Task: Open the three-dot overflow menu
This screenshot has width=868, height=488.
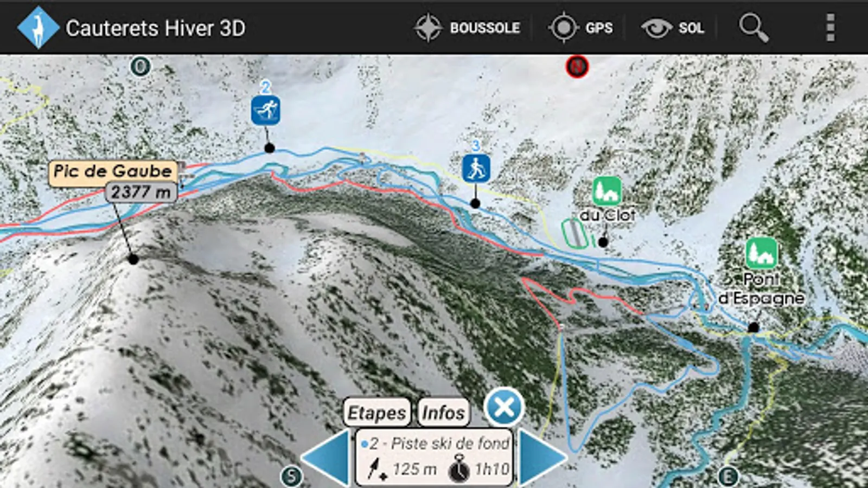Action: [830, 28]
